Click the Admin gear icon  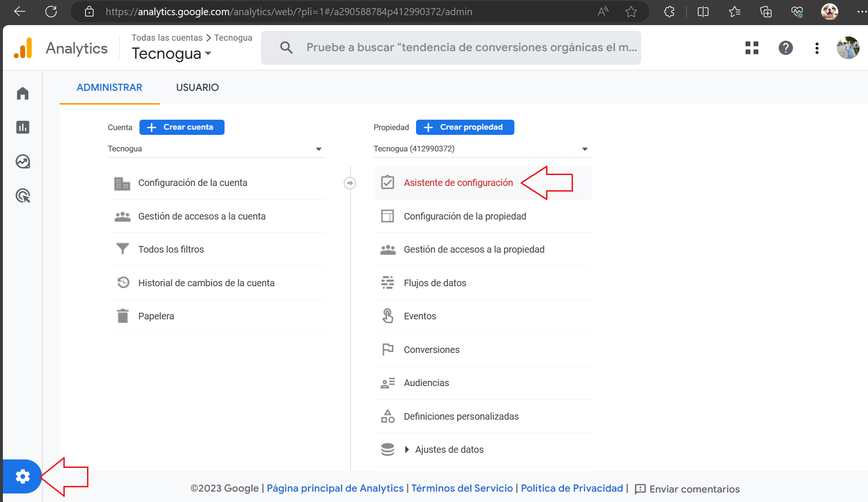tap(22, 476)
